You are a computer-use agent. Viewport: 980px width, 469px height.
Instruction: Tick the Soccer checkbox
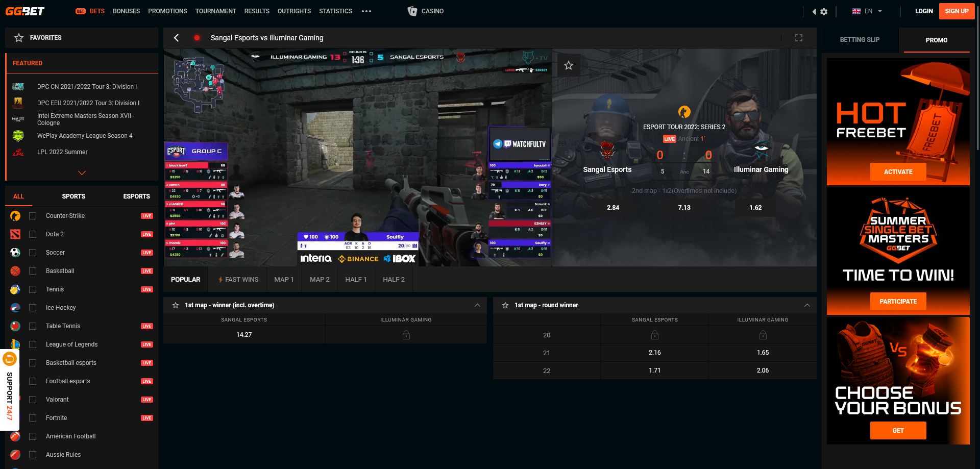33,253
